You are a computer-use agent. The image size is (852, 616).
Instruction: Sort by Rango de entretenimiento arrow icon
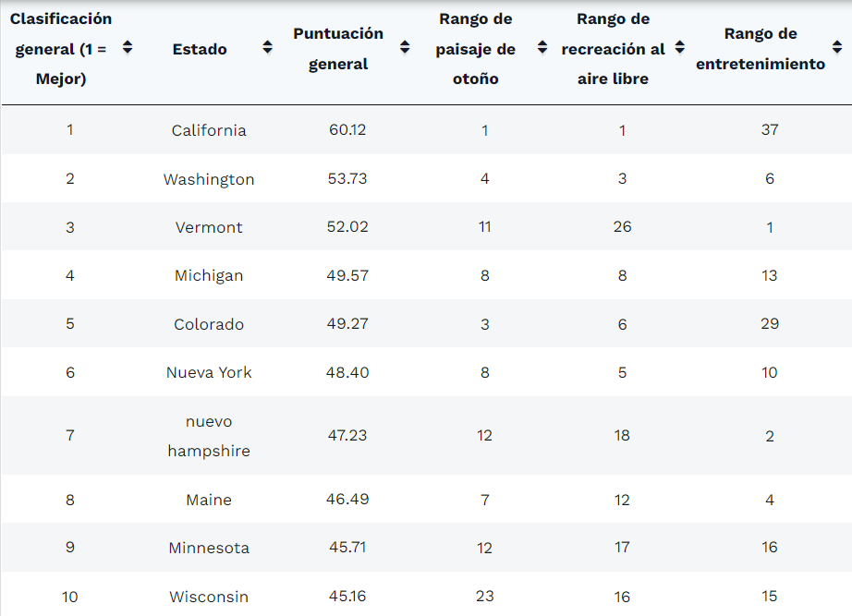[x=836, y=48]
